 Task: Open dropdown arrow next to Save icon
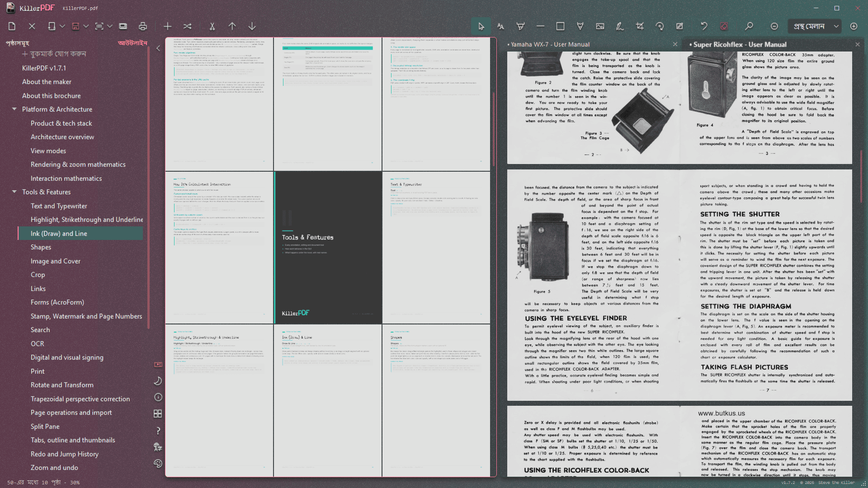point(86,26)
